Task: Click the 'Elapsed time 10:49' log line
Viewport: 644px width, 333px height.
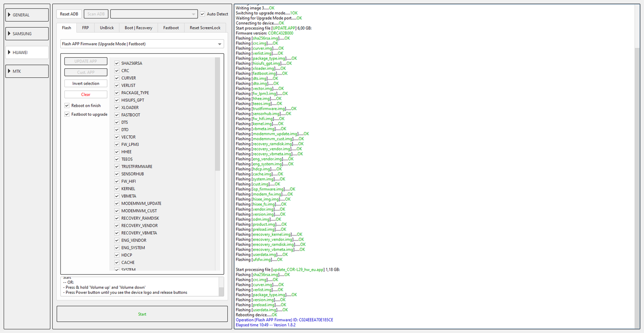Action: [265, 325]
